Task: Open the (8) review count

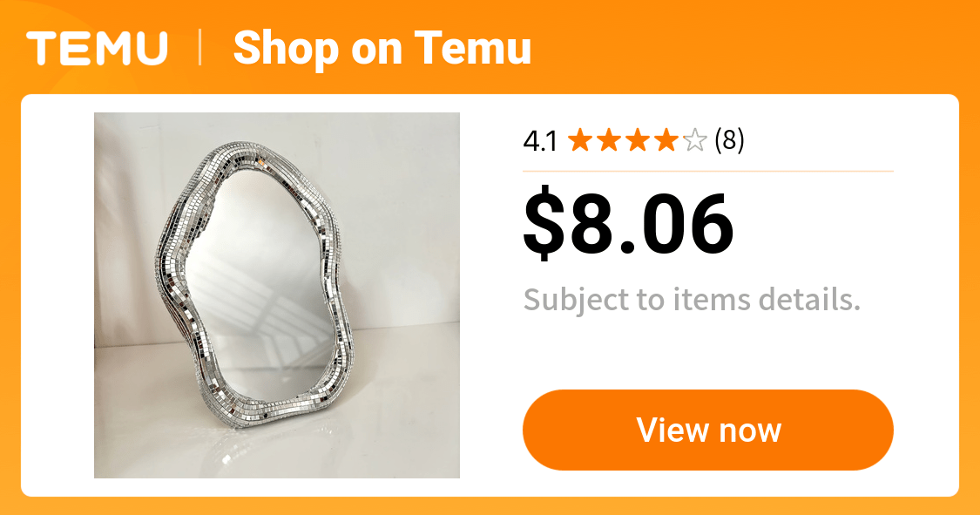Action: coord(729,140)
